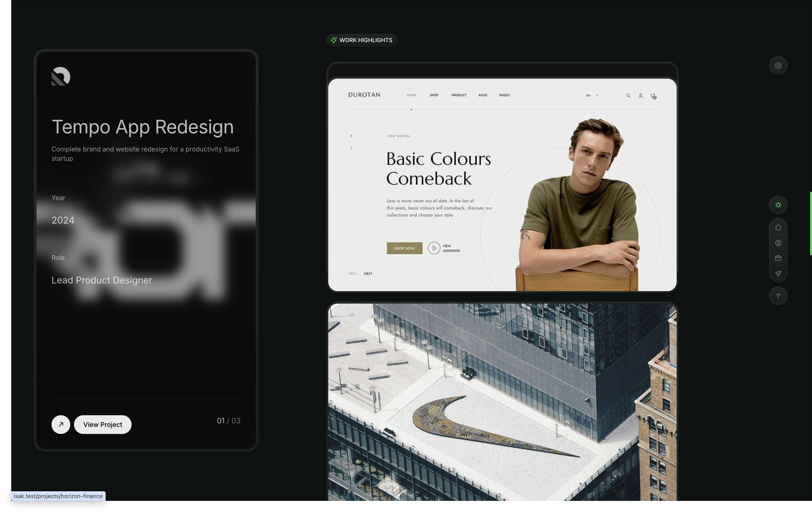Click the diagonal arrow project button

(x=61, y=424)
